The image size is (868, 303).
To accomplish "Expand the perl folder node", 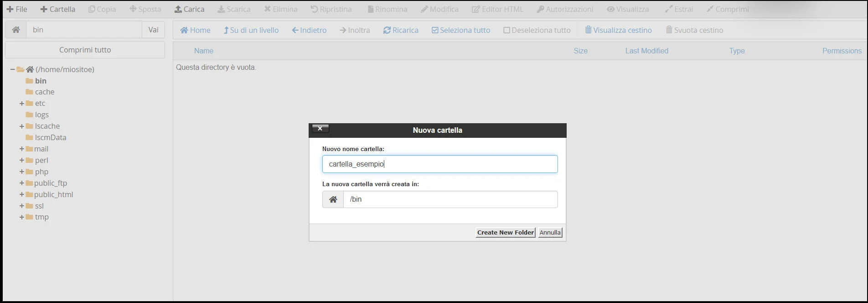I will pos(21,161).
